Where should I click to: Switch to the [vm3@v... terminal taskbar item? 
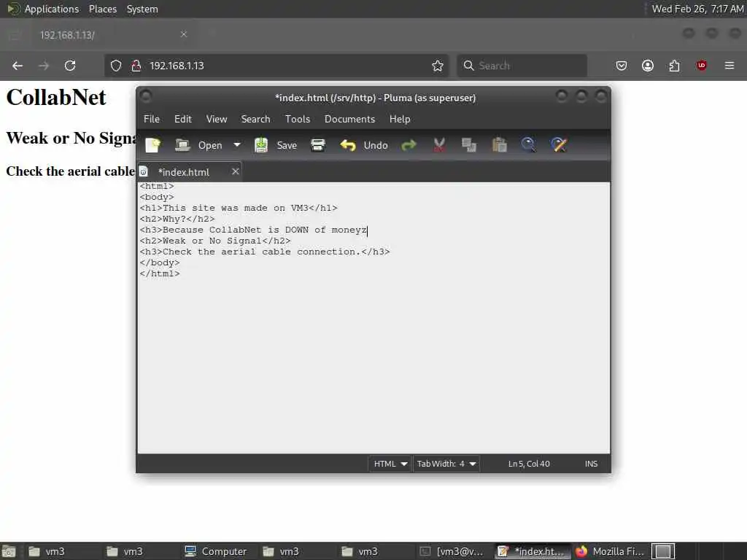453,551
